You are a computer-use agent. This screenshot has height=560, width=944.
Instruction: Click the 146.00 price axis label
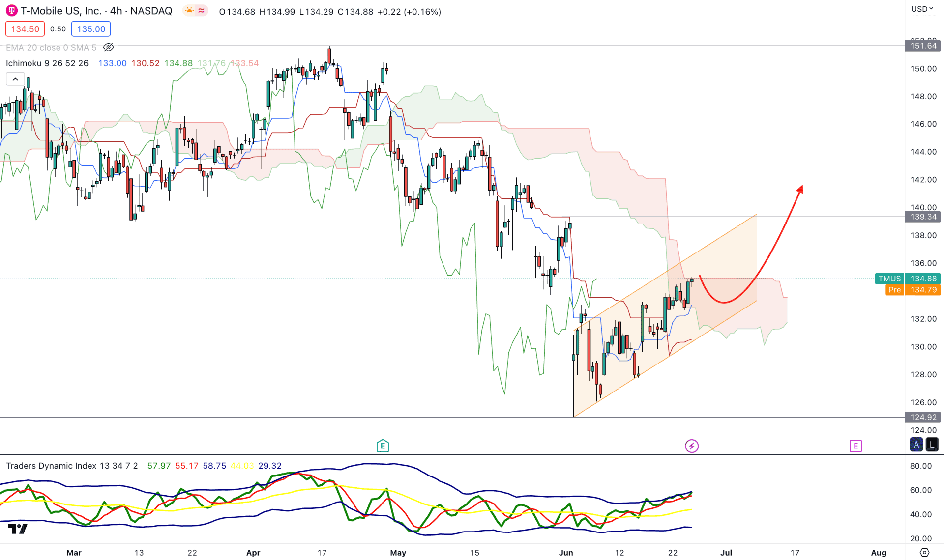923,124
